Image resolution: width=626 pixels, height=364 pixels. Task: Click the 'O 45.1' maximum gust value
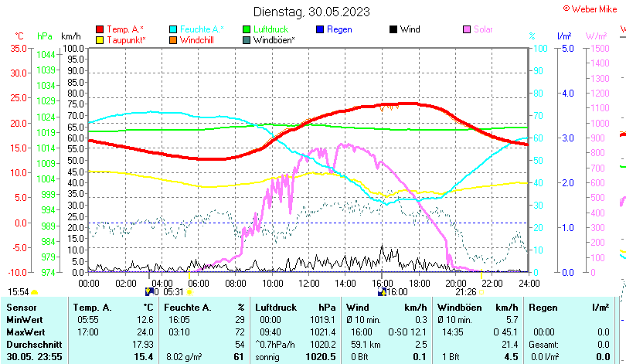click(x=505, y=332)
